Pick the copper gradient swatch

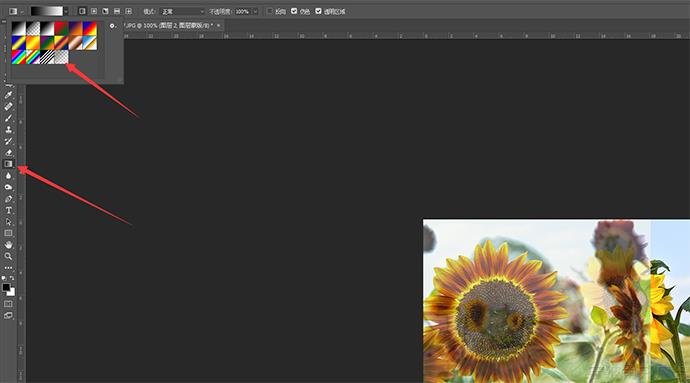click(x=76, y=43)
